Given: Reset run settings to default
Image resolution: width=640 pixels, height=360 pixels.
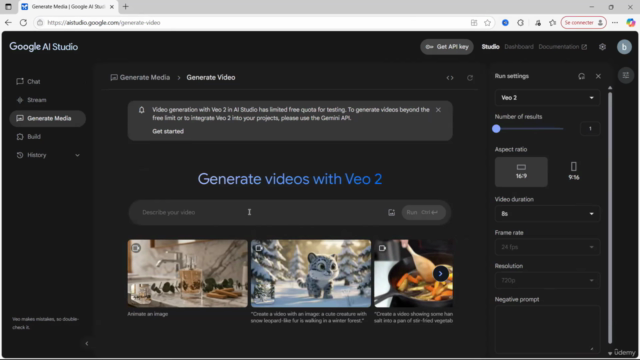Looking at the screenshot, I should (581, 76).
